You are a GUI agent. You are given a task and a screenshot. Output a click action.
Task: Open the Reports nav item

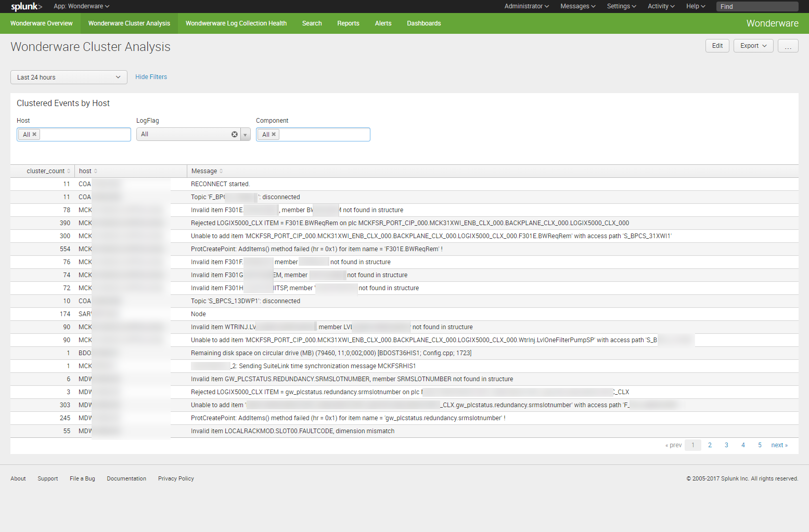348,23
